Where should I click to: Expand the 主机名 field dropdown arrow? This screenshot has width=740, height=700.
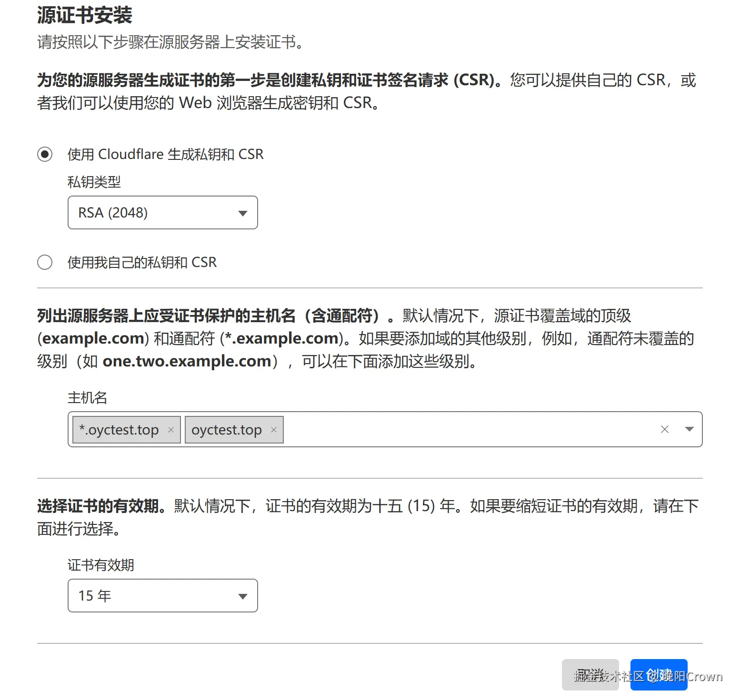[x=689, y=429]
